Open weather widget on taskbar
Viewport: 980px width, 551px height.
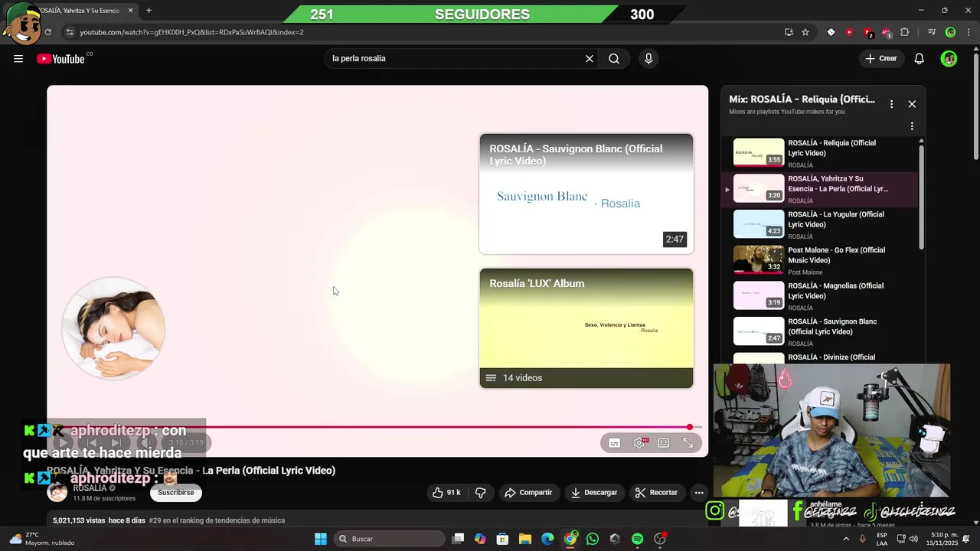coord(42,539)
